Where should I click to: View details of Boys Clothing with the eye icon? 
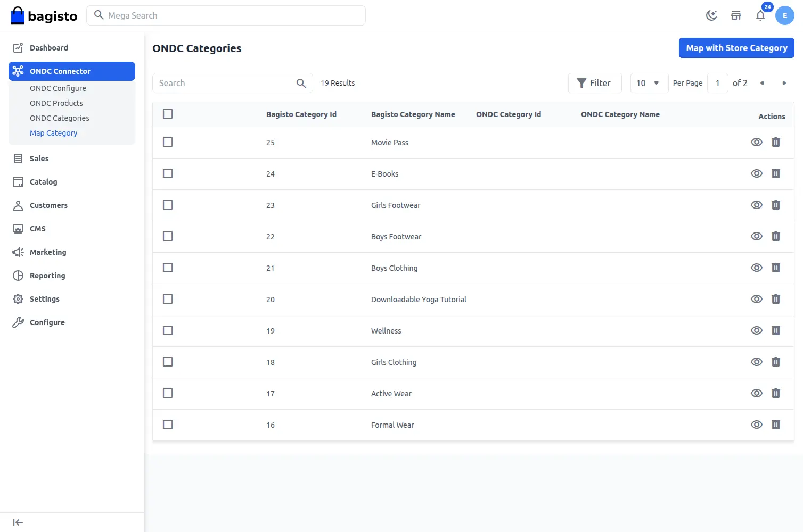(x=757, y=268)
